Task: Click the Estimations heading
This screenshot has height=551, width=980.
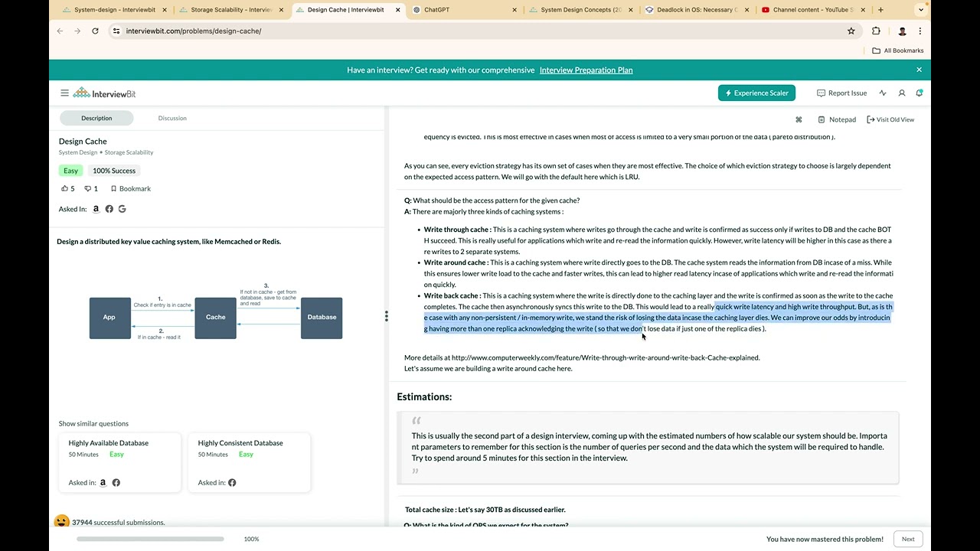Action: [x=424, y=397]
